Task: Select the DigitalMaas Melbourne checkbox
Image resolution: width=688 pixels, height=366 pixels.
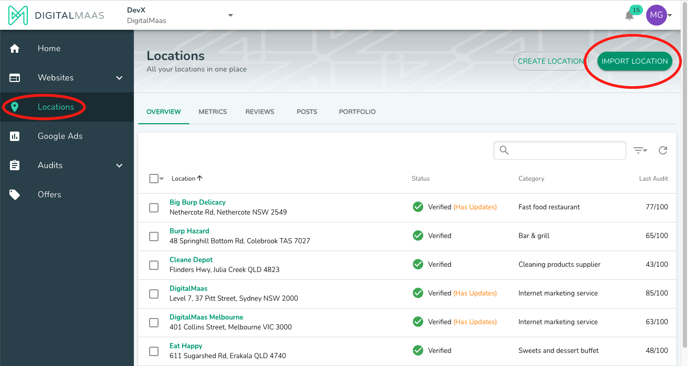Action: (154, 323)
